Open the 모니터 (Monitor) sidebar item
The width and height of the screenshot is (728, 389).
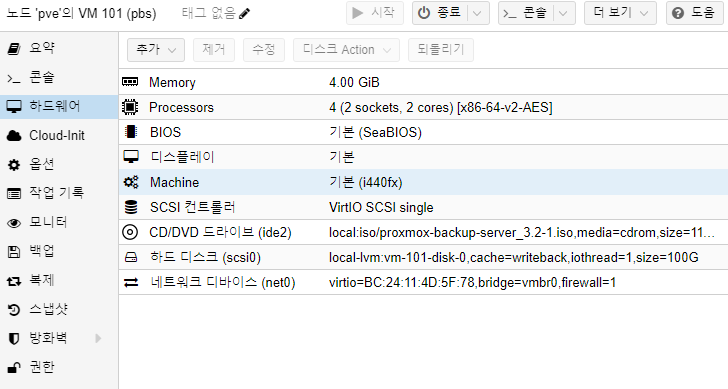pos(59,222)
